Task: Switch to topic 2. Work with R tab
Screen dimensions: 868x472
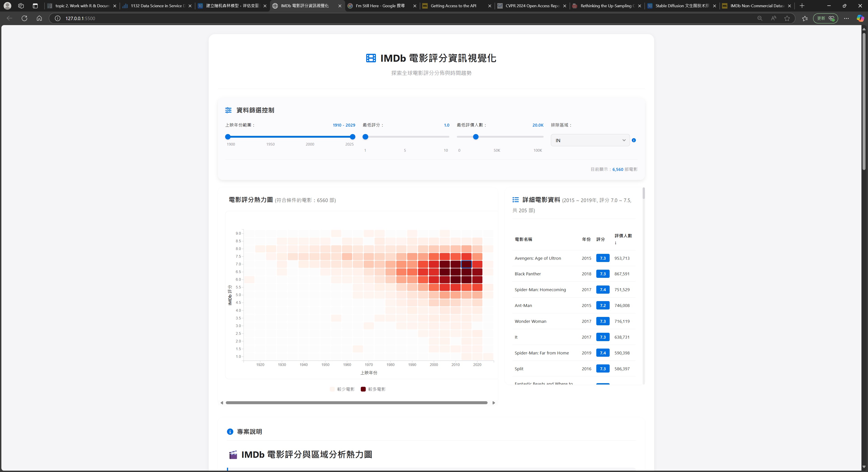Action: tap(82, 6)
